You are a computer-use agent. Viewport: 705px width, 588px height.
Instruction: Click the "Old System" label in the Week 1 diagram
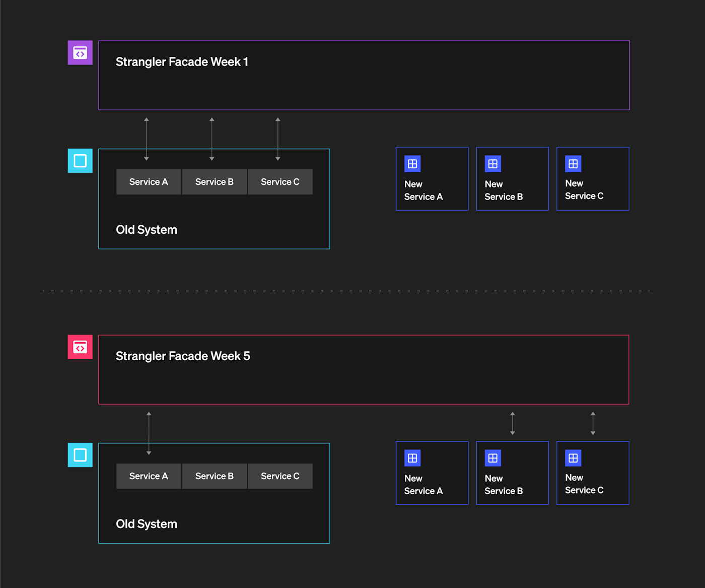tap(147, 230)
